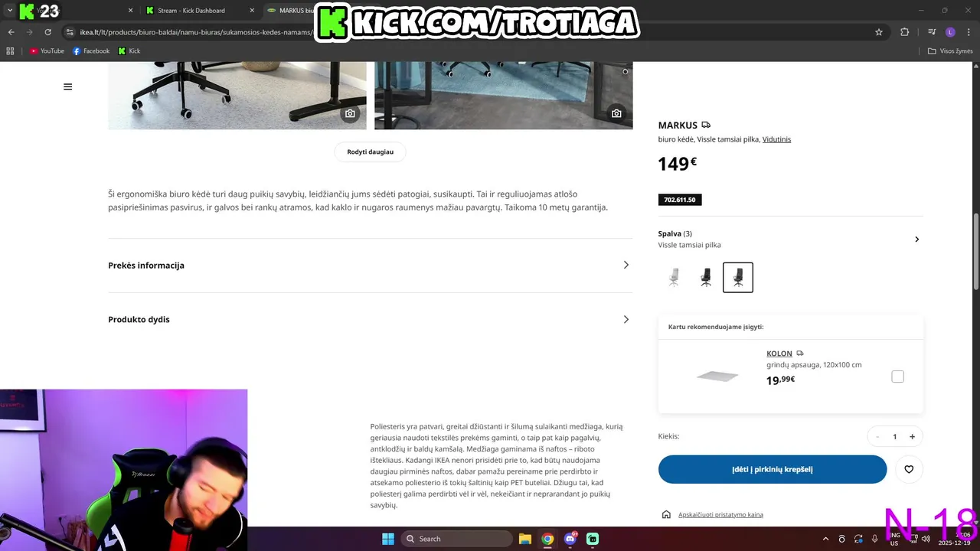This screenshot has width=980, height=551.
Task: Check the KOLON floor protector checkbox
Action: 897,377
